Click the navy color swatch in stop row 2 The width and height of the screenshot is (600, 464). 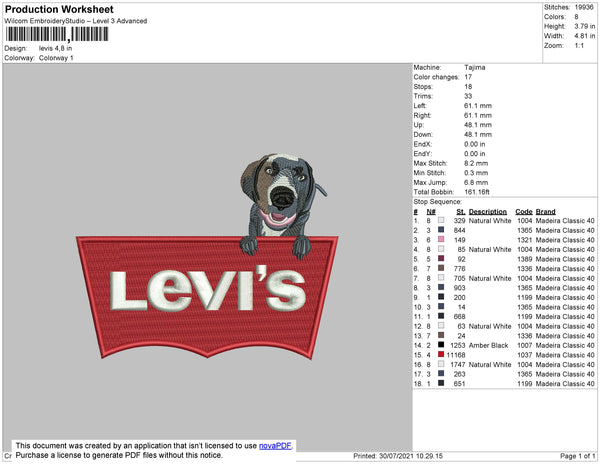pos(441,230)
